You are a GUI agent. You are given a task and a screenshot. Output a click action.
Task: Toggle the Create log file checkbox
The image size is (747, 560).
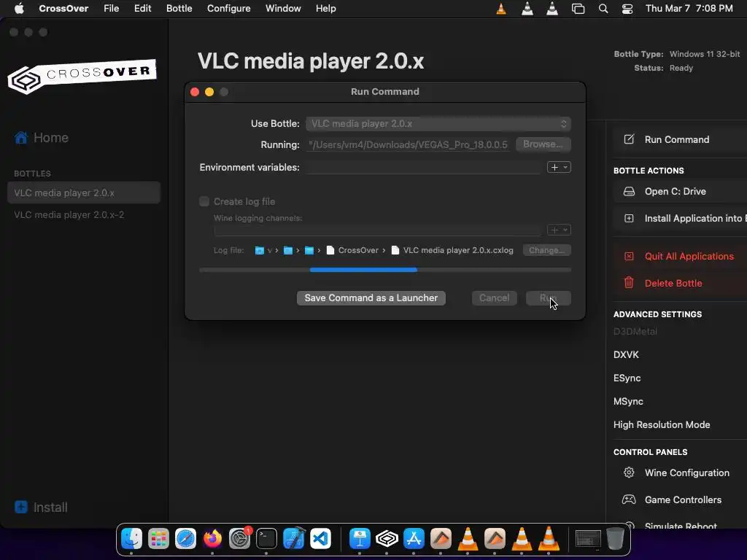point(204,201)
